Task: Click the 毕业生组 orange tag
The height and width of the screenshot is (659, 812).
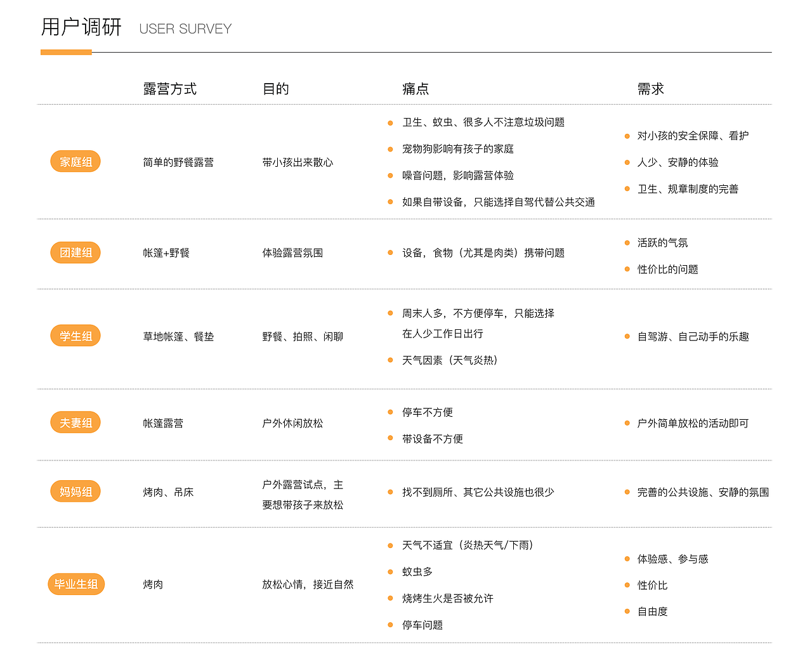Action: coord(76,584)
